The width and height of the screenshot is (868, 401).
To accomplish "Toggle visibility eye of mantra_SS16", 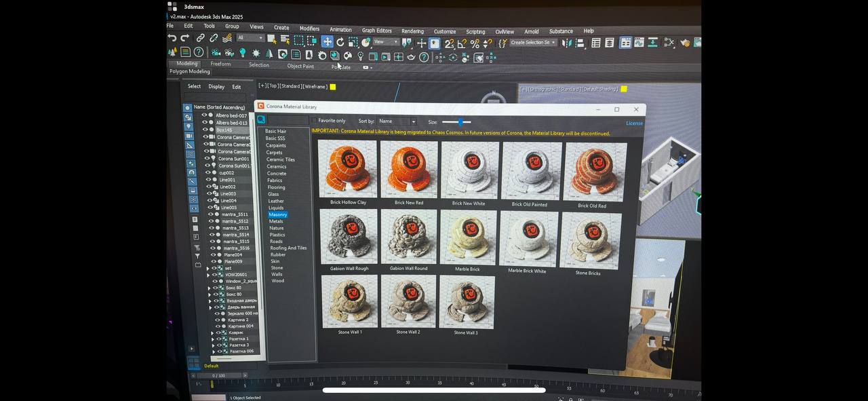I will pos(213,248).
